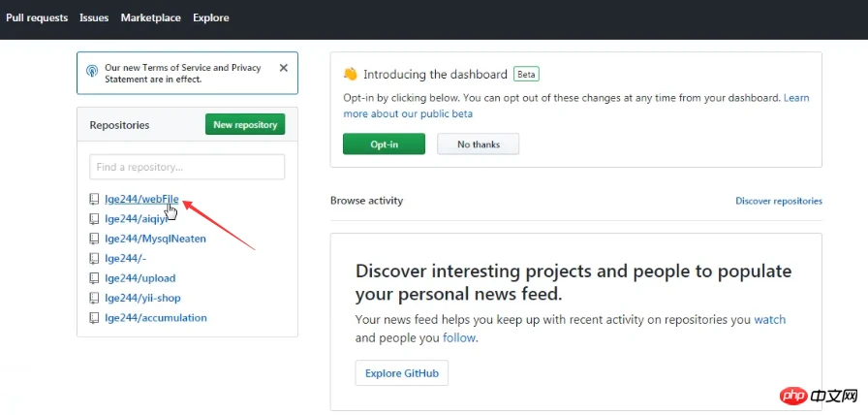Open the Pull requests page
The height and width of the screenshot is (415, 868).
point(37,17)
